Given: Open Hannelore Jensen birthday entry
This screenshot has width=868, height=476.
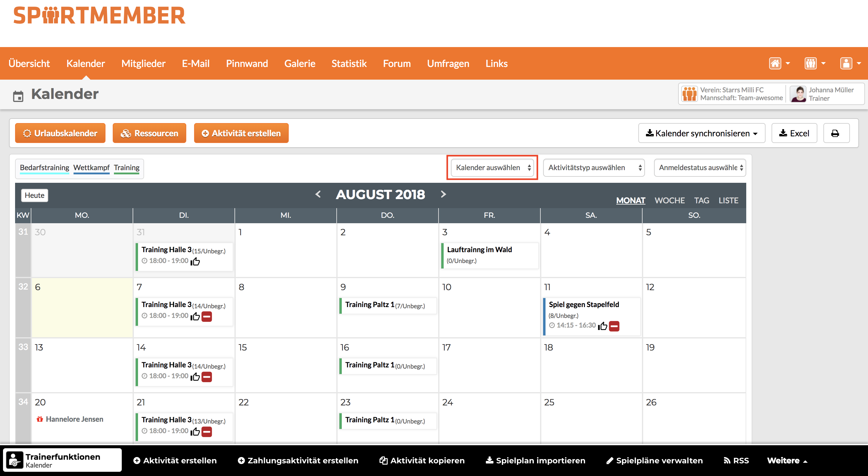Looking at the screenshot, I should click(x=70, y=419).
